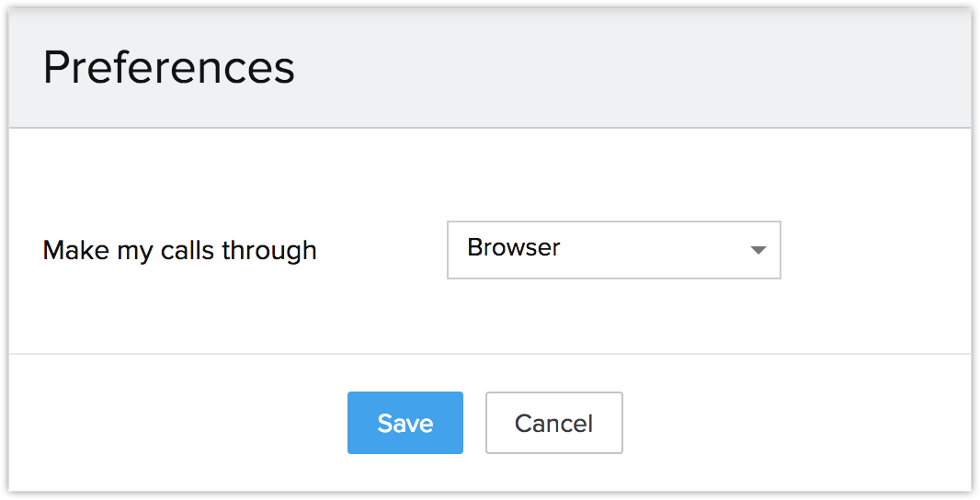Viewport: 980px width, 500px height.
Task: Save the calling preferences
Action: [405, 423]
